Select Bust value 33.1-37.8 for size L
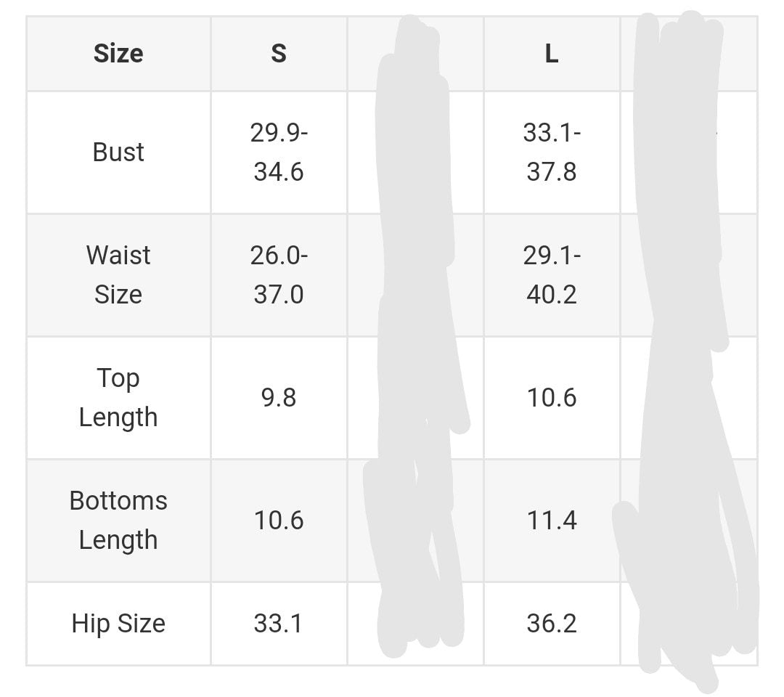784x697 pixels. [552, 152]
